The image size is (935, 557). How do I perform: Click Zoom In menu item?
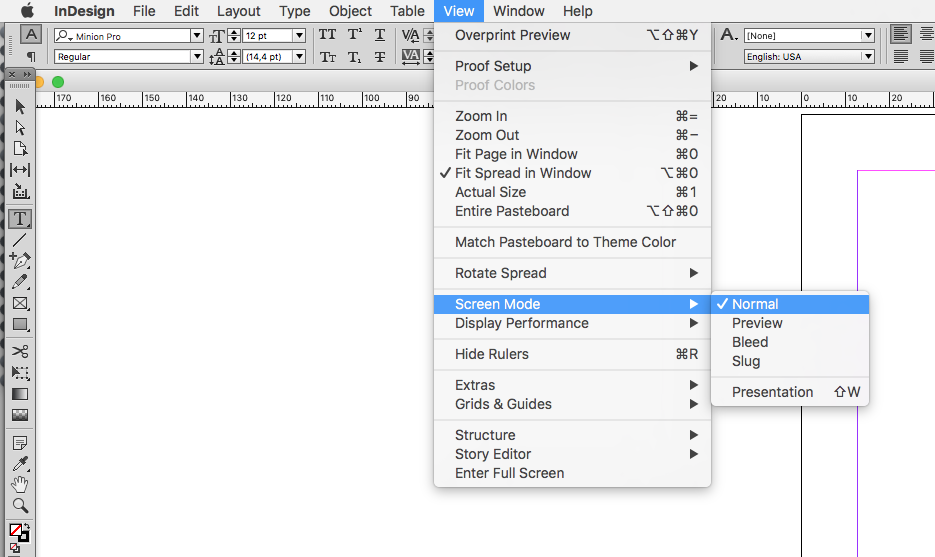pos(572,116)
